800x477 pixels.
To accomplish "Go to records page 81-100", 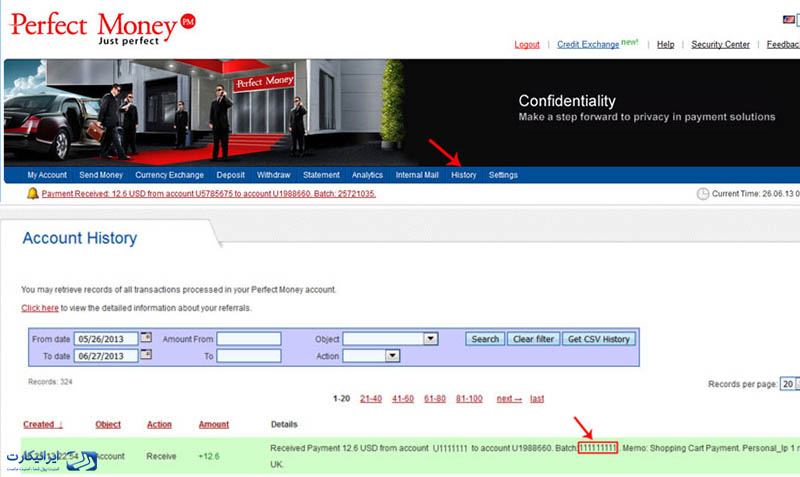I will [x=469, y=398].
